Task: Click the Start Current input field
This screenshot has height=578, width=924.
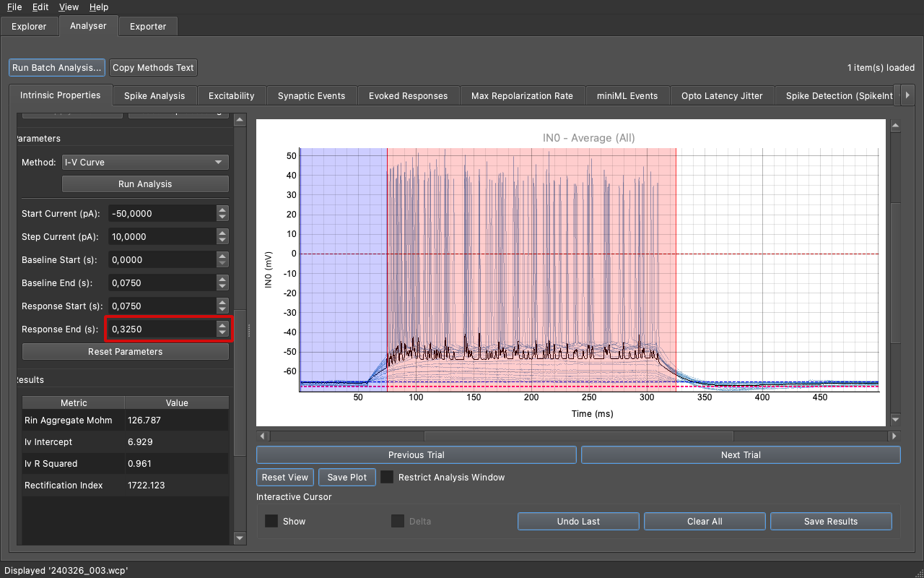Action: click(x=162, y=214)
